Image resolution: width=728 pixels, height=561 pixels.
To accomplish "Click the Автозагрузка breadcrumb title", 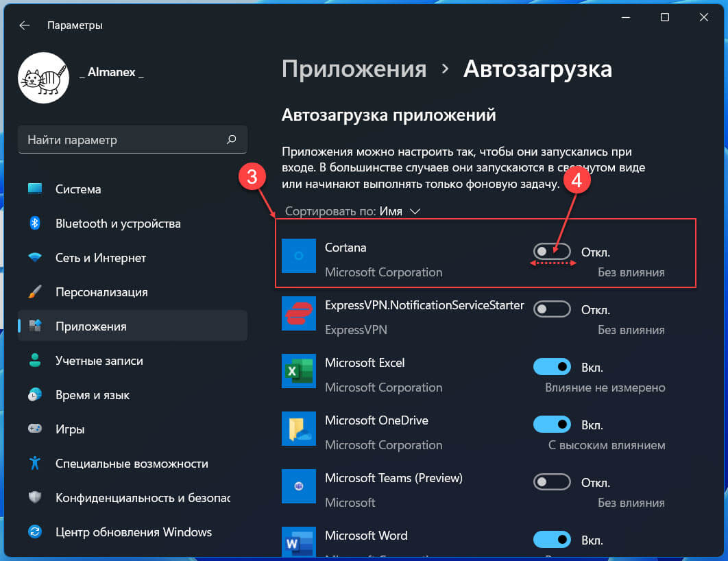I will pyautogui.click(x=537, y=69).
